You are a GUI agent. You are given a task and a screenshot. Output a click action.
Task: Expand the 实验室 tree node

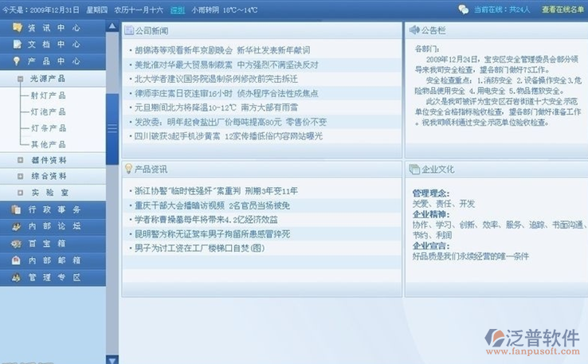[x=21, y=193]
